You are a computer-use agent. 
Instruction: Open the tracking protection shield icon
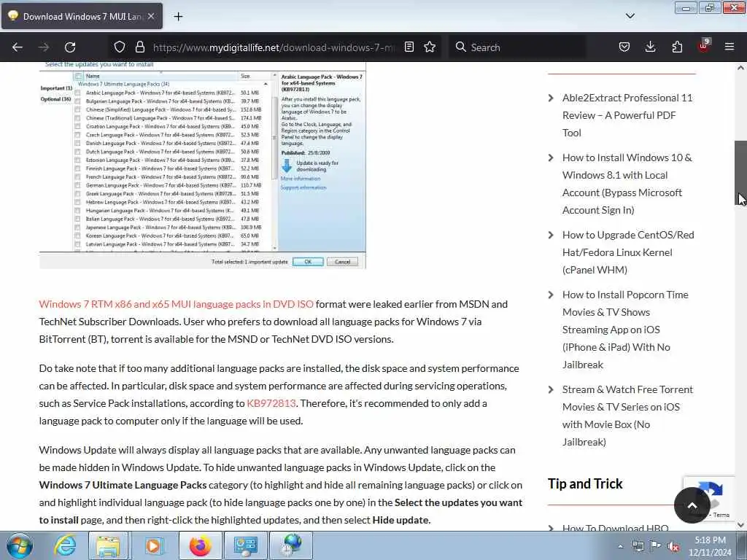pyautogui.click(x=120, y=47)
